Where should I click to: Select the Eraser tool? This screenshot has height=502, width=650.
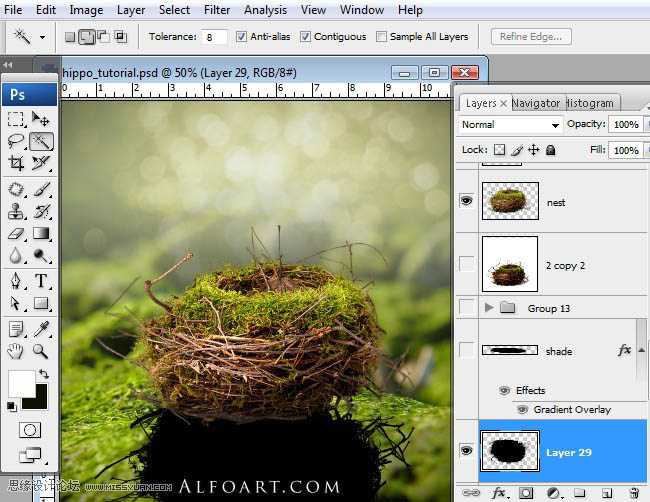[16, 233]
